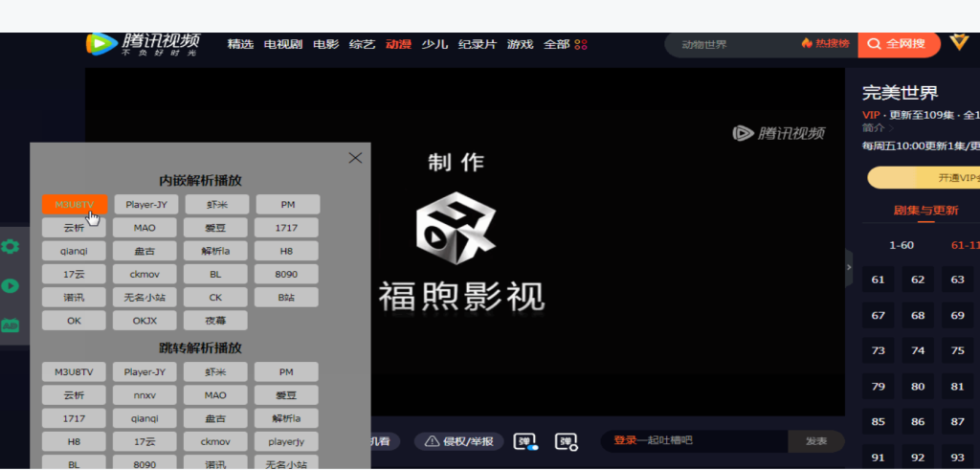Screen dimensions: 980x470
Task: Click the B站 parse button
Action: pos(286,298)
